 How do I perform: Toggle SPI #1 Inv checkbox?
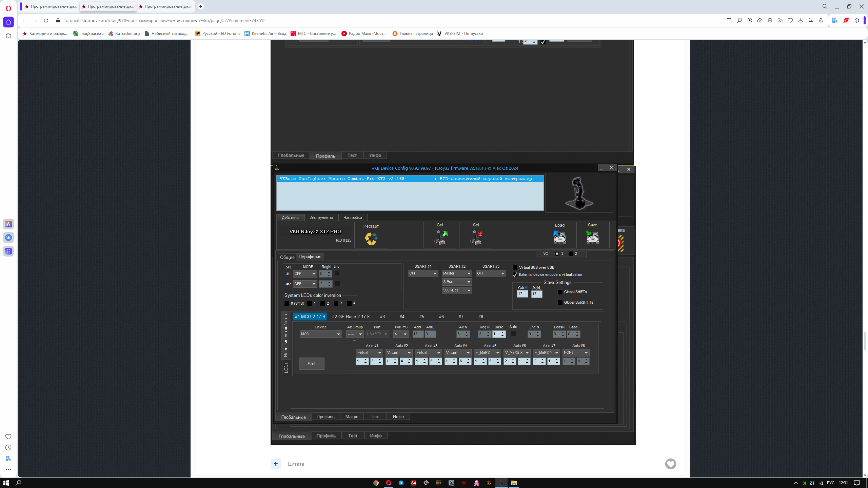pyautogui.click(x=337, y=273)
